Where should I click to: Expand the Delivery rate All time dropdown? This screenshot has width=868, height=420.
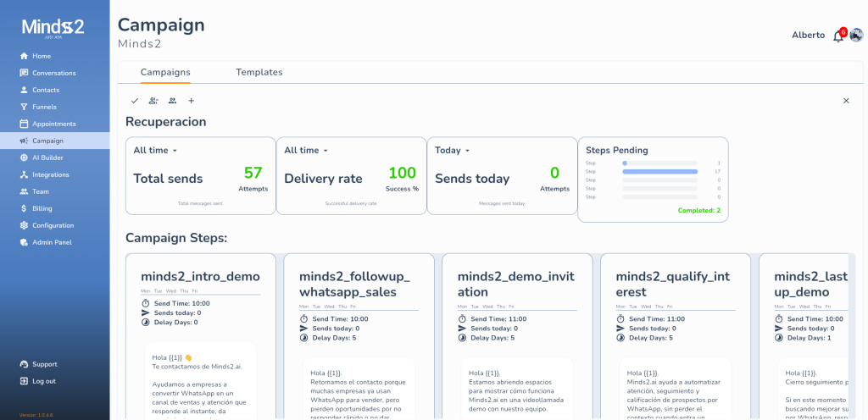[306, 151]
